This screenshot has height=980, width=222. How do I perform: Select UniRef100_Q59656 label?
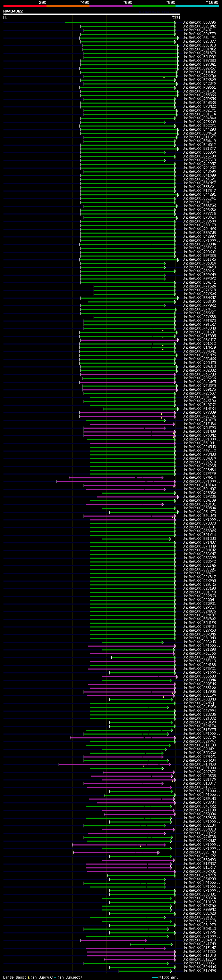pyautogui.click(x=199, y=99)
